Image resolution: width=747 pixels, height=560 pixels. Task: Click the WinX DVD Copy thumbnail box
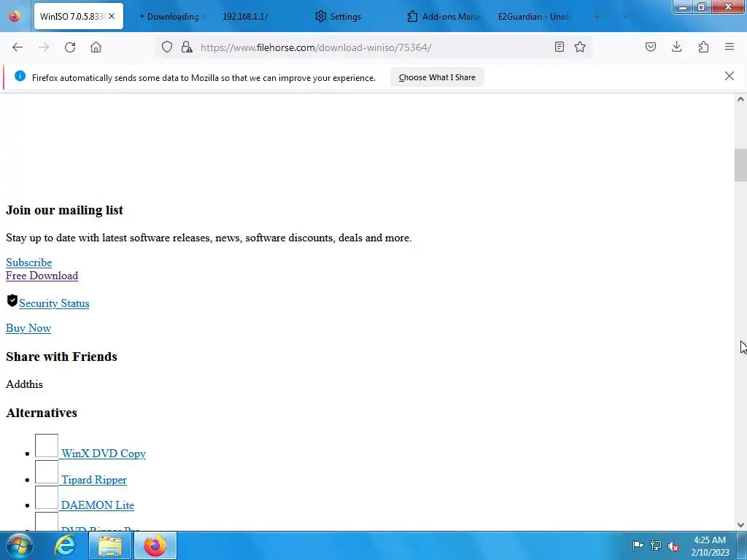(47, 446)
